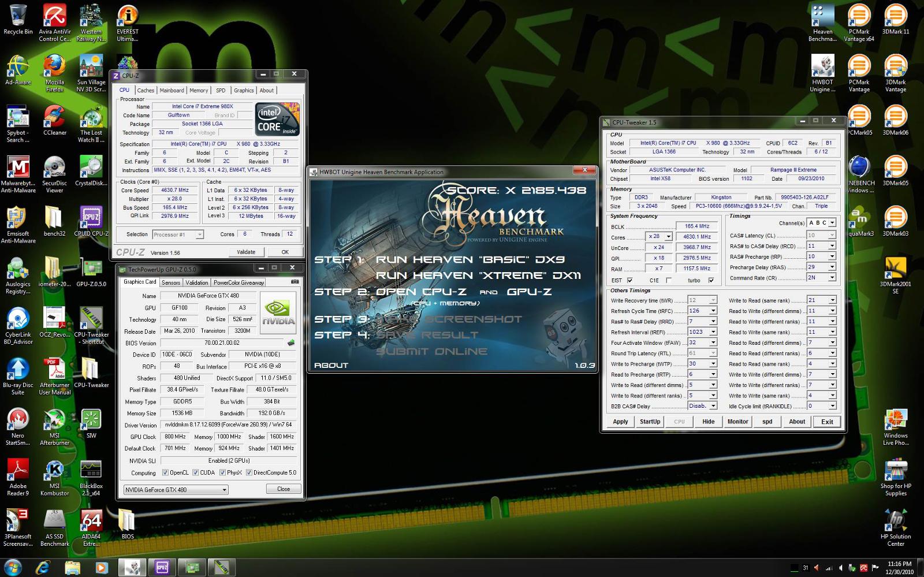924x577 pixels.
Task: Click GPU-Z screenshot camera icon
Action: point(295,282)
